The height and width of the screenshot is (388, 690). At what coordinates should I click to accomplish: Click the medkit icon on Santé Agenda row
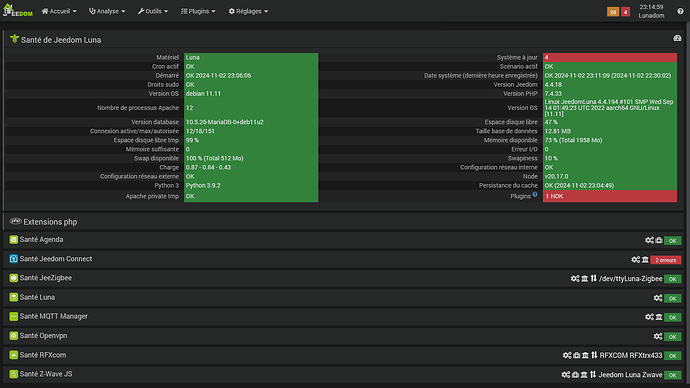[659, 240]
